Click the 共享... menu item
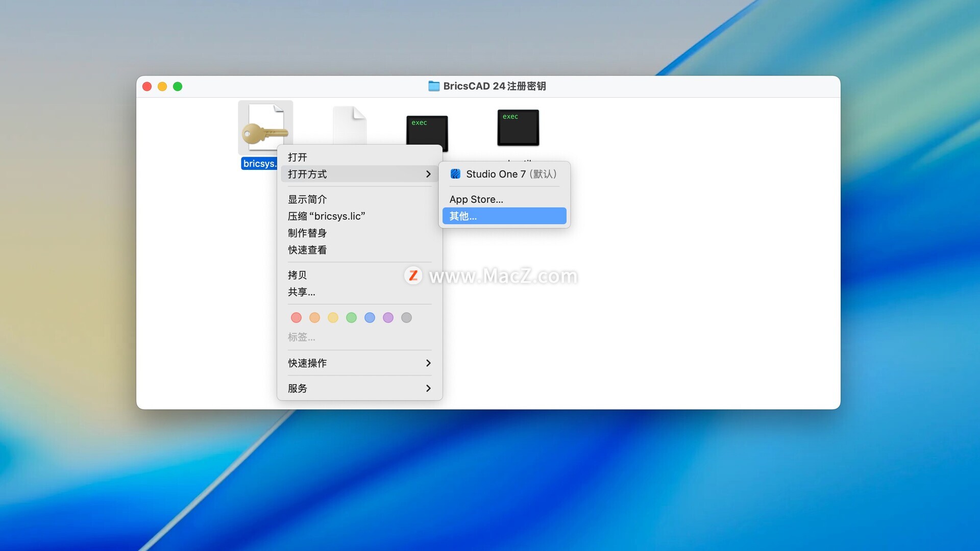Image resolution: width=980 pixels, height=551 pixels. [301, 292]
